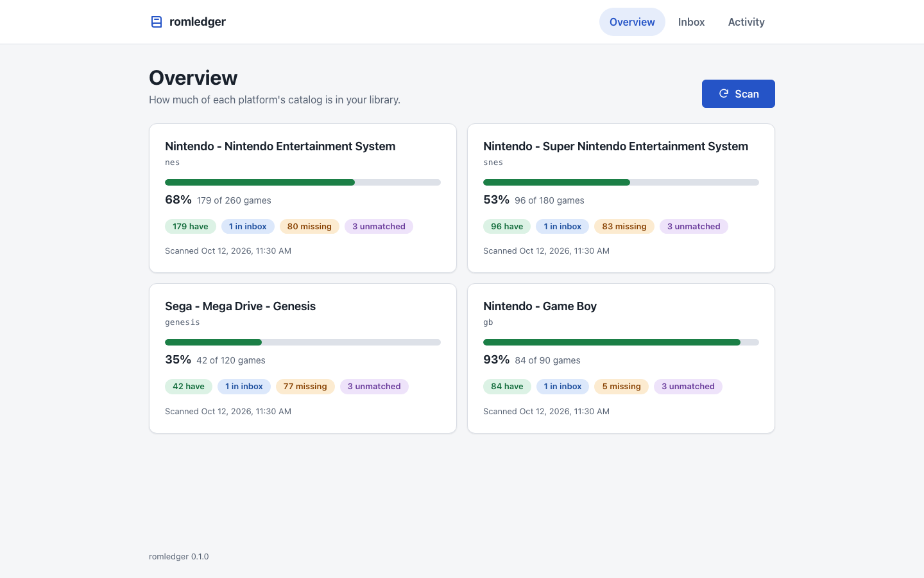Click the Overview page heading
Viewport: 924px width, 578px height.
(193, 78)
